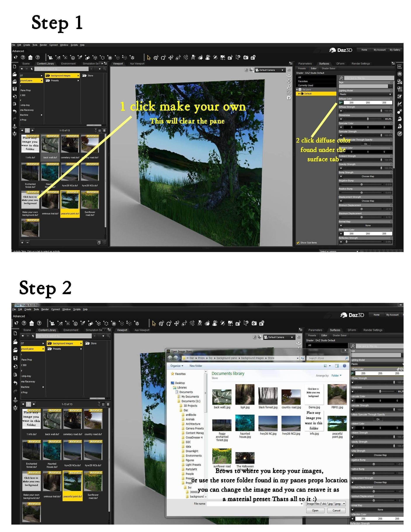Click viewport orbit control in Step 1
Screen dimensions: 411x532
[289, 76]
